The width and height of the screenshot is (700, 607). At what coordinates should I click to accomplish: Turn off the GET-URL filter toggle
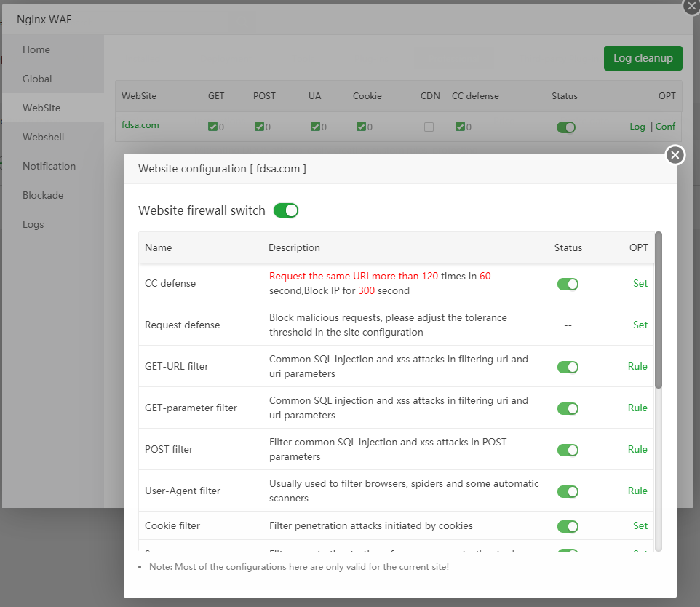tap(568, 367)
